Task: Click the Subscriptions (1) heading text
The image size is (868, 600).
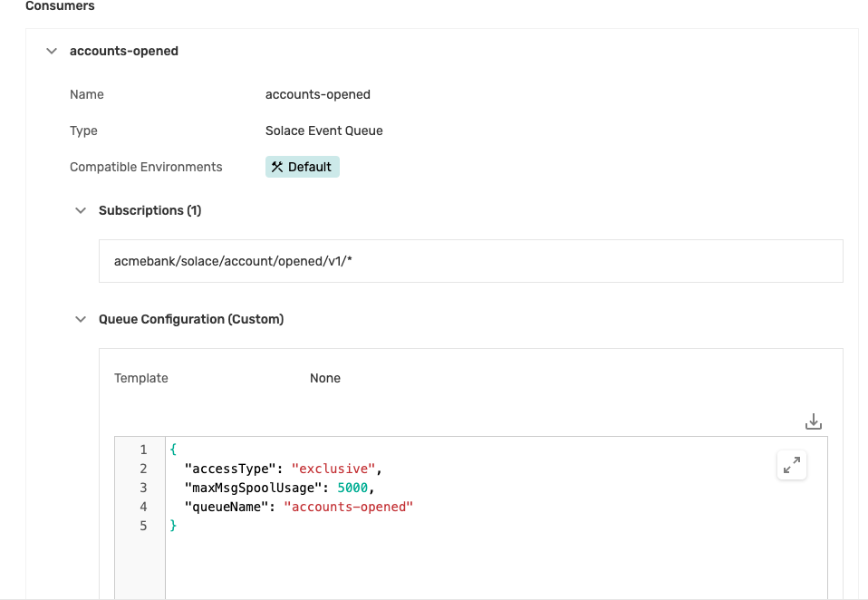Action: pyautogui.click(x=149, y=210)
